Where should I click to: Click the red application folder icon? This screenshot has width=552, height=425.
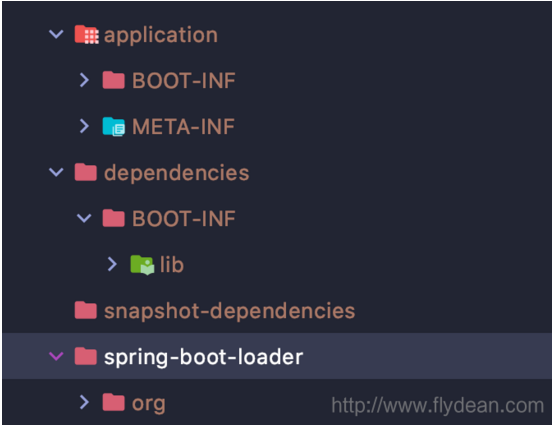[86, 35]
